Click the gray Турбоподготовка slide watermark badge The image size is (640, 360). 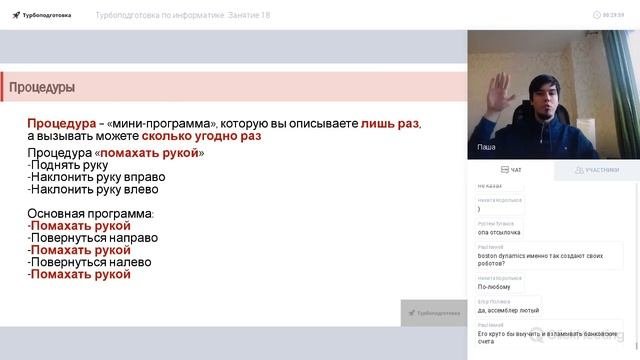[434, 313]
